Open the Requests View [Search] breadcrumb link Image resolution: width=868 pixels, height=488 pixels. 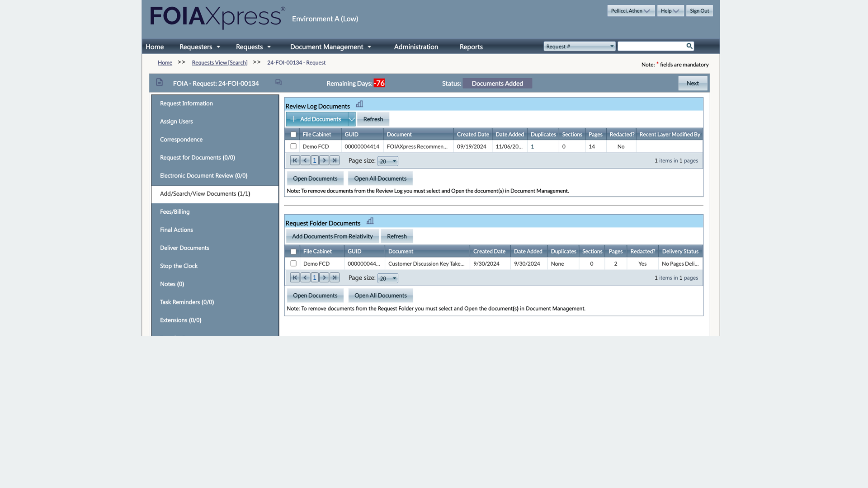click(219, 62)
